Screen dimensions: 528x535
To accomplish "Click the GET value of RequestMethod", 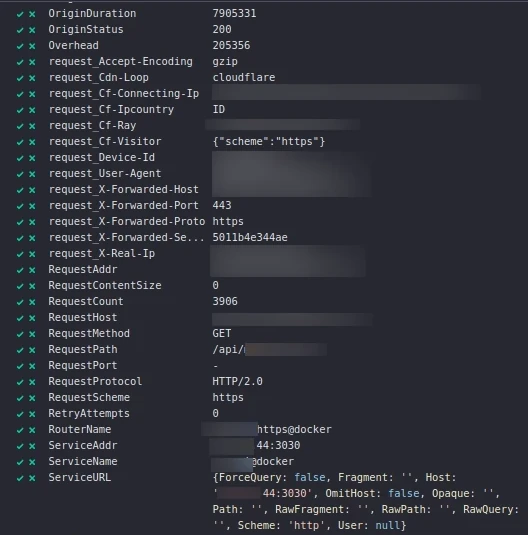I will click(222, 333).
